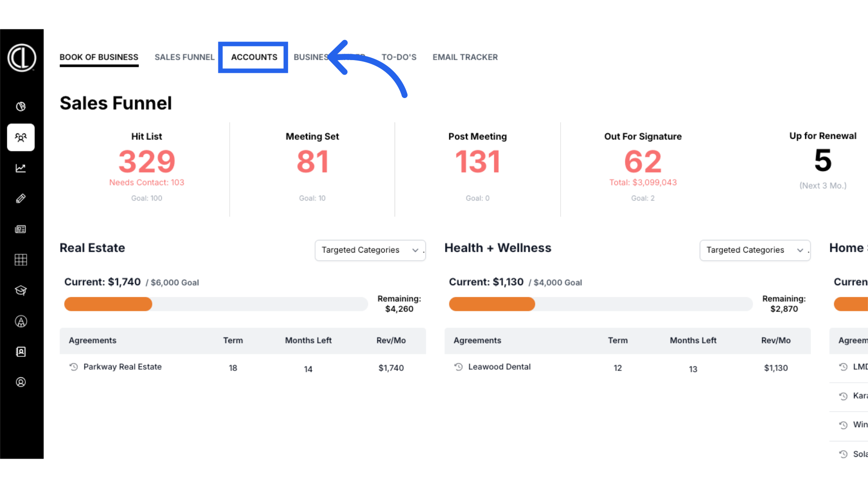This screenshot has width=868, height=488.
Task: Open the contact book sidebar icon
Action: click(21, 352)
